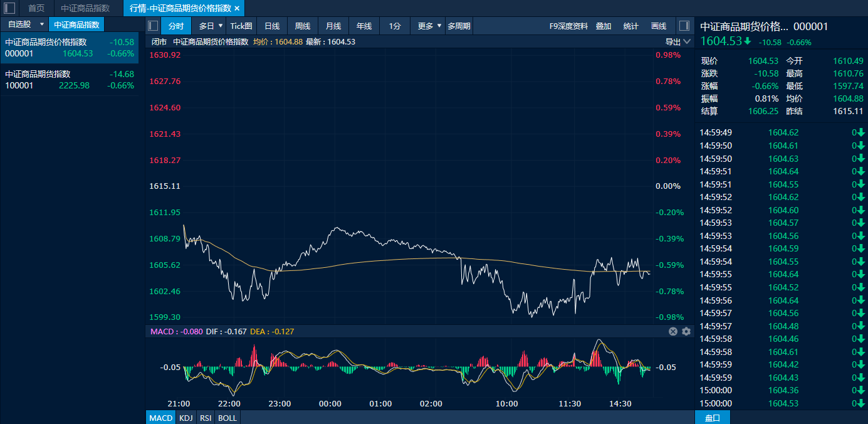
Task: Select 中证商品期货指数 100001 in the watchlist
Action: click(70, 80)
